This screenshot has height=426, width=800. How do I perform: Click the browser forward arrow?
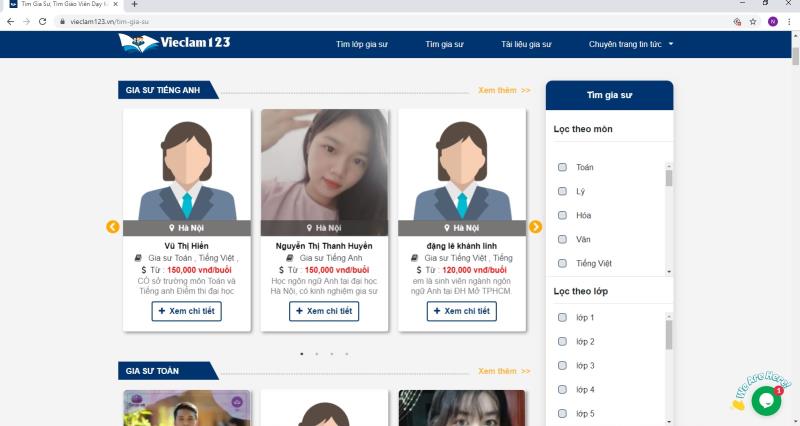tap(27, 21)
